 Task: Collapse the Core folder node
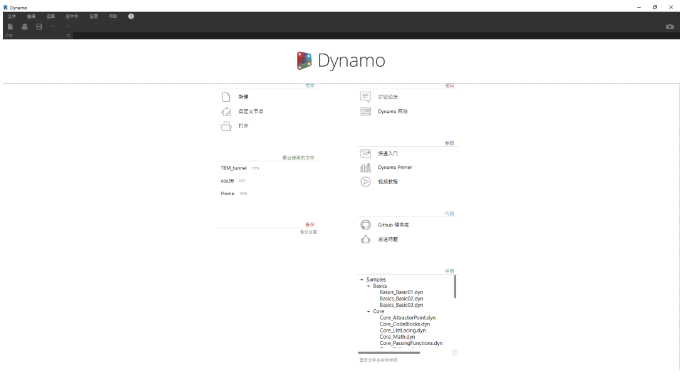369,311
